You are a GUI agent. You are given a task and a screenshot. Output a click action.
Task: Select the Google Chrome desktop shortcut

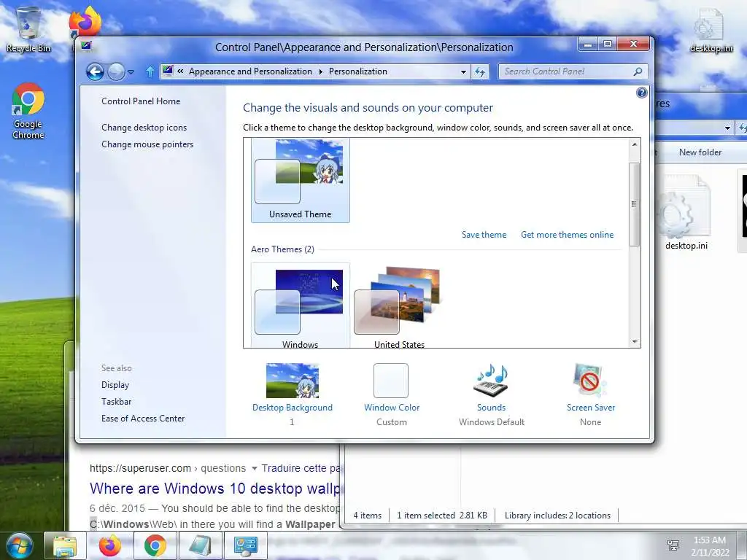[x=28, y=111]
